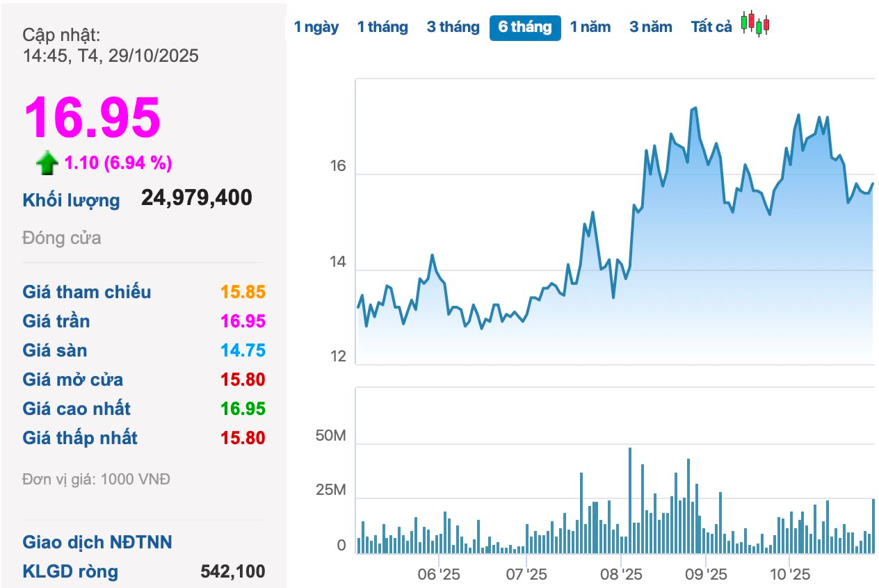Click the Giá trần label
Viewport: 879px width, 588px height.
click(x=56, y=321)
